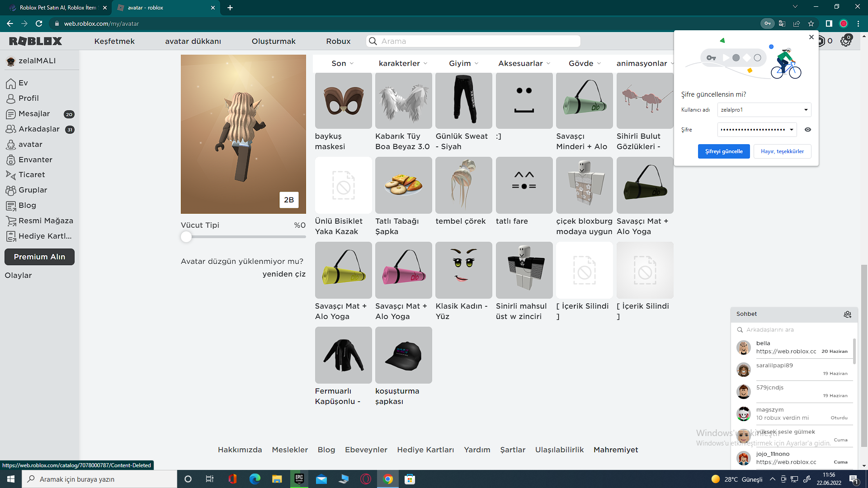Image resolution: width=868 pixels, height=488 pixels.
Task: Show the saved password with eye icon
Action: tap(808, 130)
